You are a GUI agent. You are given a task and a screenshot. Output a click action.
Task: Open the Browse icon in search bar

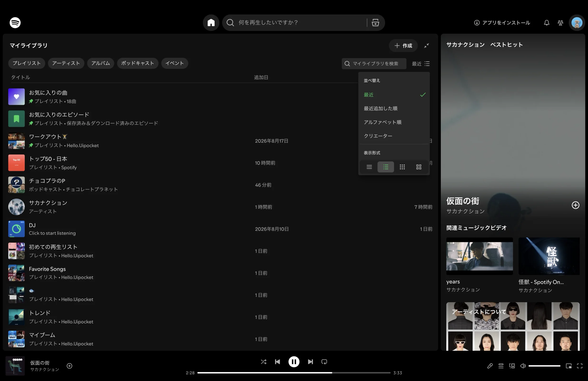coord(375,23)
